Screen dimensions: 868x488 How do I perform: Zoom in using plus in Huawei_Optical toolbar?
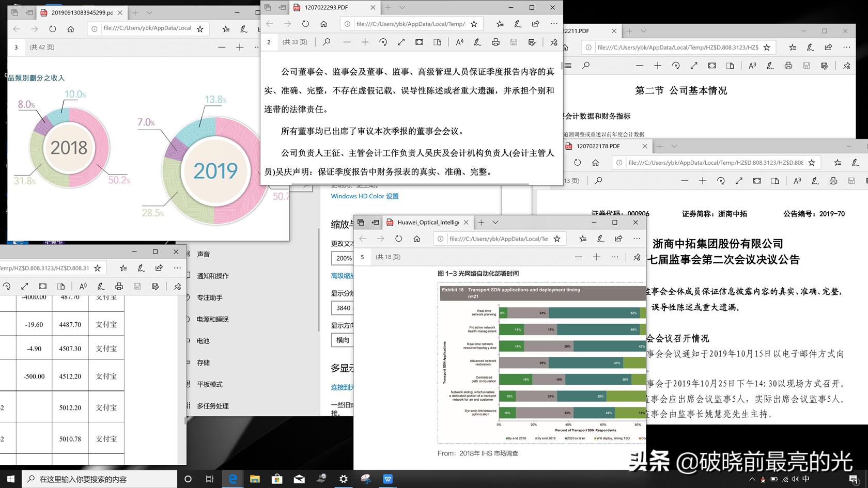[x=596, y=257]
